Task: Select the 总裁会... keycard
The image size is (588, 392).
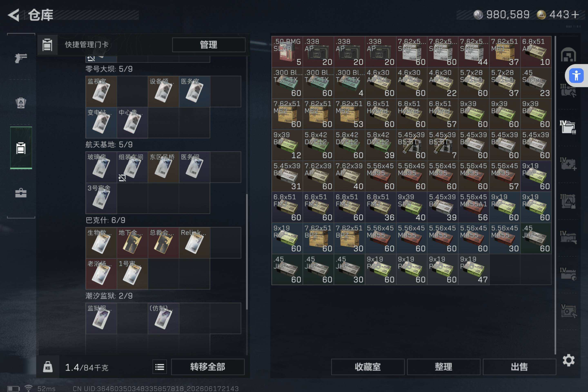Action: coord(163,243)
